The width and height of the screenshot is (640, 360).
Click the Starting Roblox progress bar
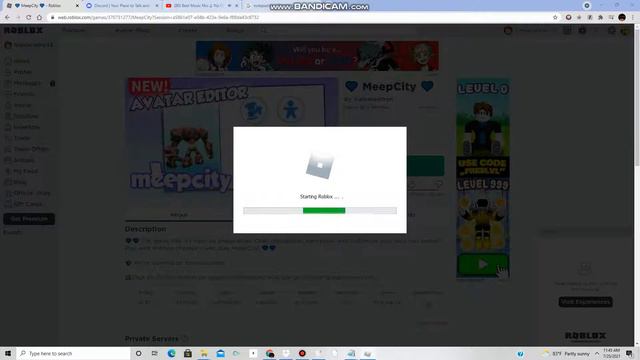point(320,211)
